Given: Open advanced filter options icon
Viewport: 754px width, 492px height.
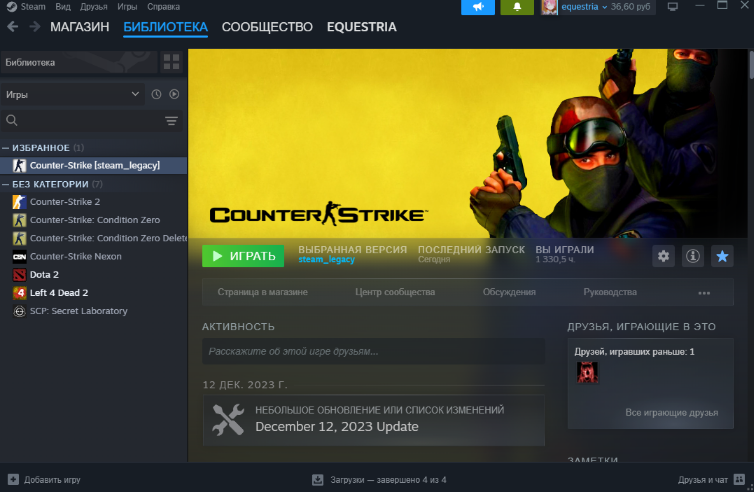Looking at the screenshot, I should [171, 120].
